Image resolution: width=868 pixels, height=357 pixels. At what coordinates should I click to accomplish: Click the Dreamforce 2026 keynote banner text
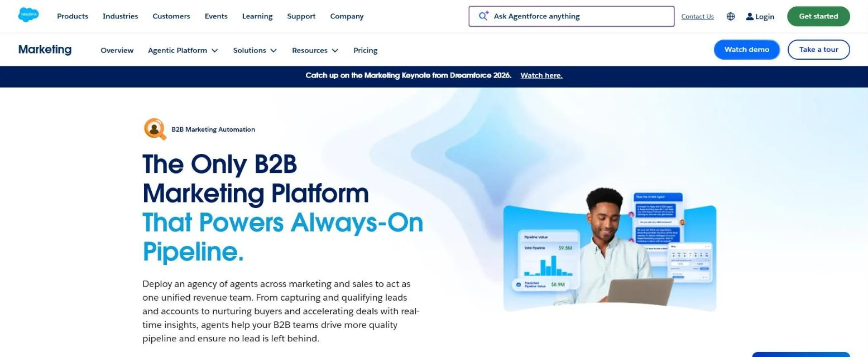[x=409, y=75]
